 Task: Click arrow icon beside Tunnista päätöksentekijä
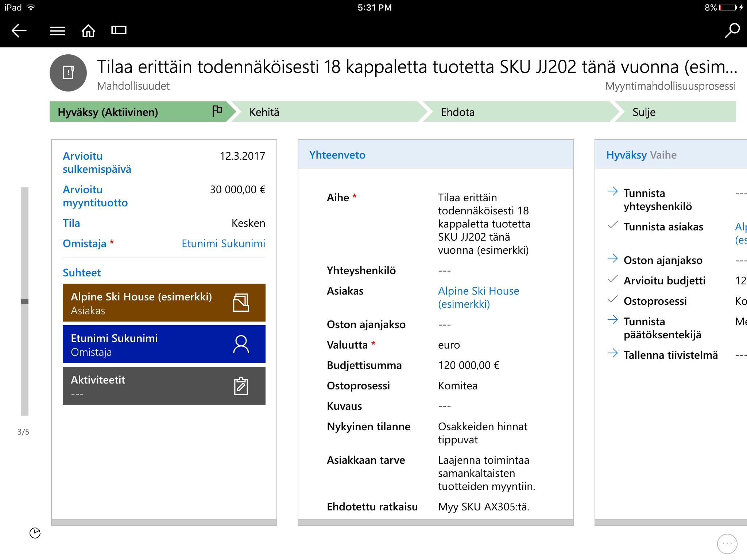point(613,320)
